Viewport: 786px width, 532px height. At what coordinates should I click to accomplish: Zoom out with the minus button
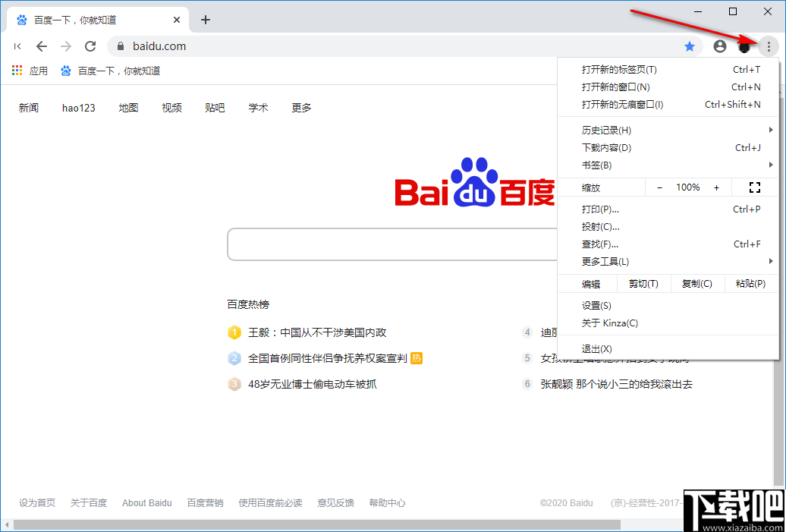[x=660, y=187]
